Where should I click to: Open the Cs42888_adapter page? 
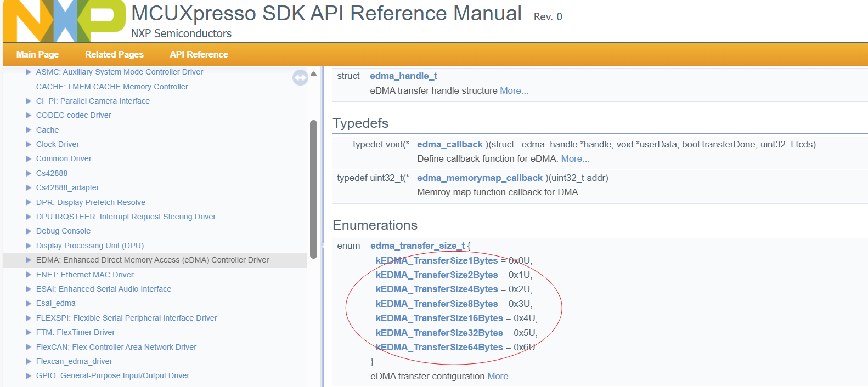(67, 187)
